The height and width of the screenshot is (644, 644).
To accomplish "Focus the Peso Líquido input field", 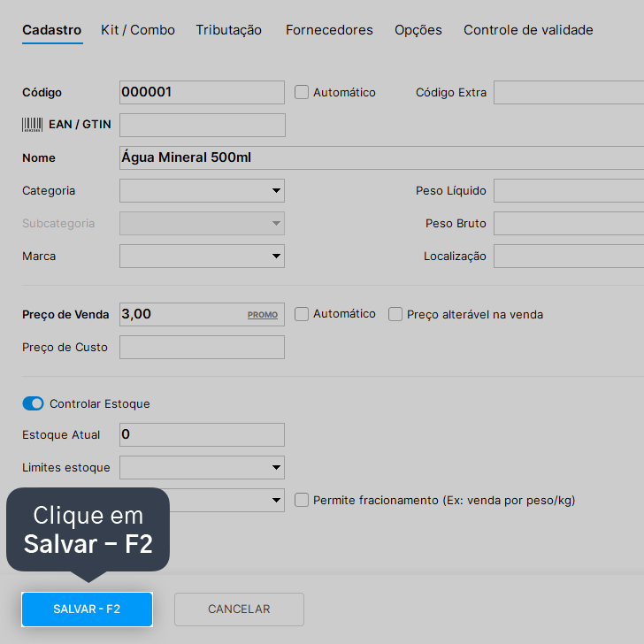I will coord(569,190).
